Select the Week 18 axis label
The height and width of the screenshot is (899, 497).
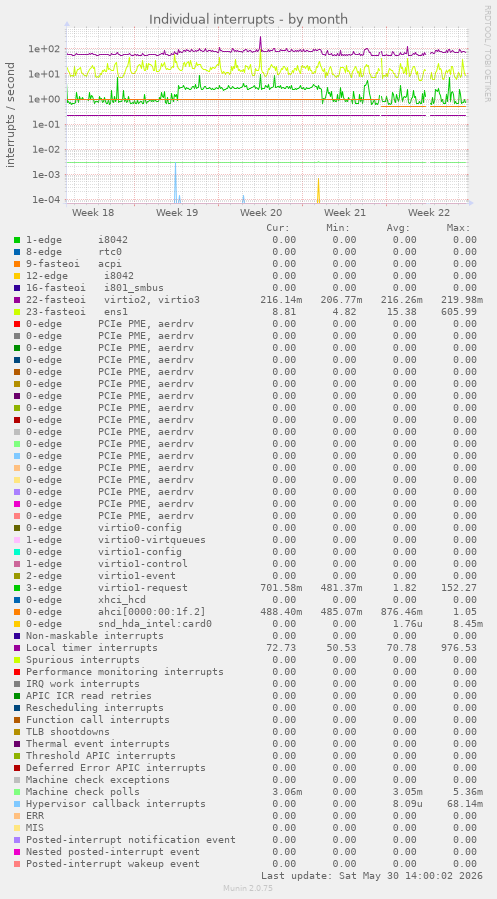(93, 213)
